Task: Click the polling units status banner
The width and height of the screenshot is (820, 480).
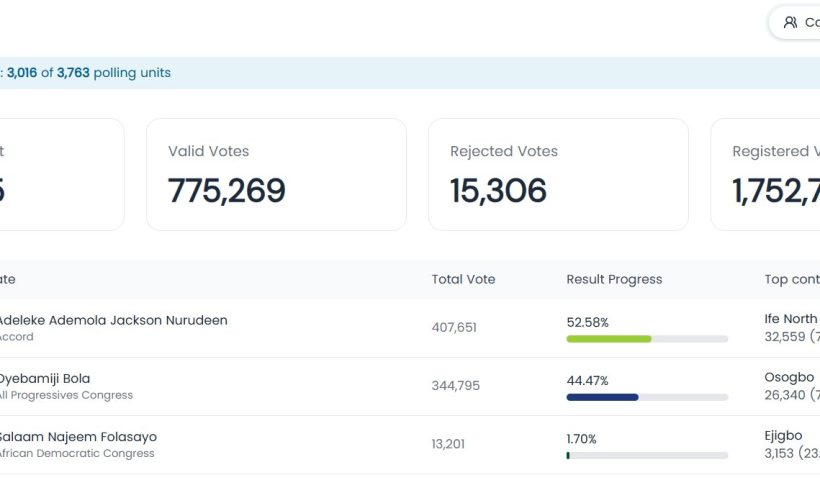Action: tap(410, 73)
